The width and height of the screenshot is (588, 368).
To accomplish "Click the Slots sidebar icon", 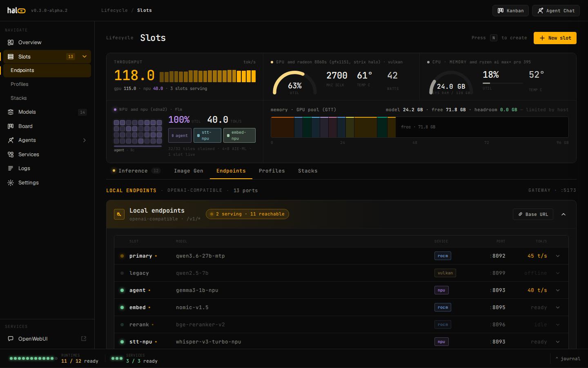I will (11, 57).
